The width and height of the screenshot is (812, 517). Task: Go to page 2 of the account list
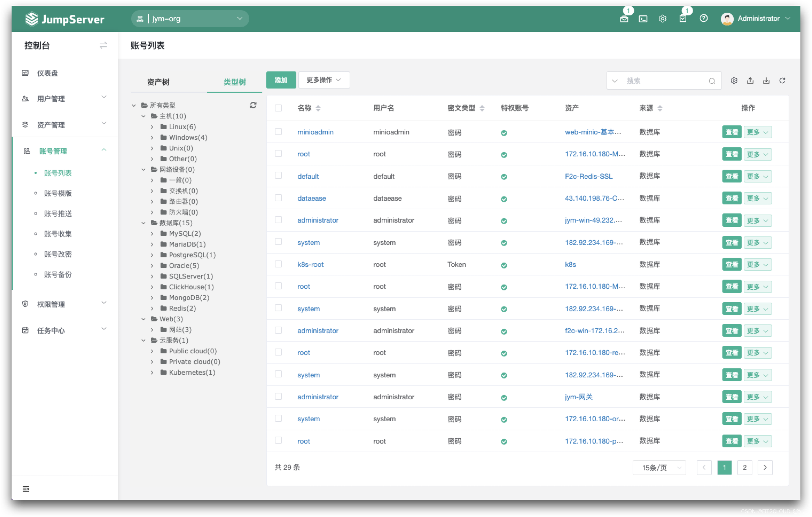point(744,468)
